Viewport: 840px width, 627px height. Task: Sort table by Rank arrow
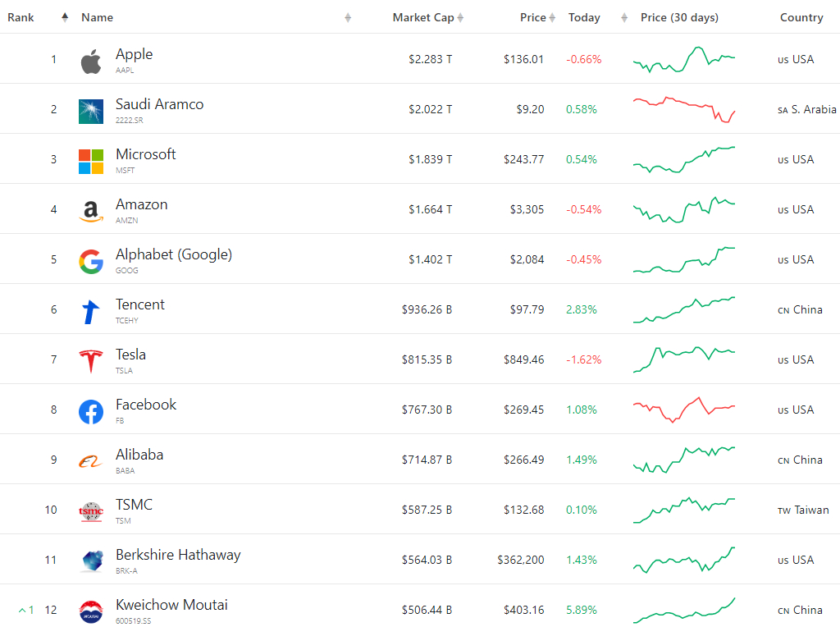click(65, 17)
